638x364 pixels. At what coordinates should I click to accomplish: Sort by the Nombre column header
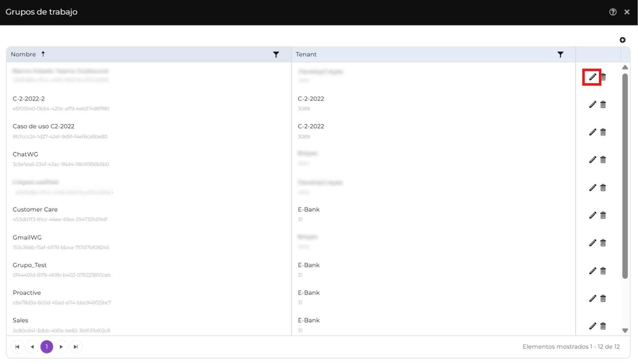coord(24,55)
